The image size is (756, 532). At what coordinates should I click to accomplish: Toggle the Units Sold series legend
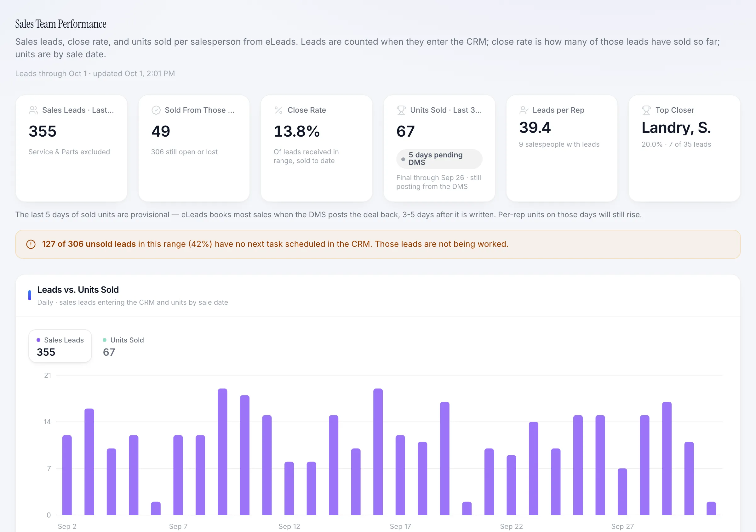[123, 346]
